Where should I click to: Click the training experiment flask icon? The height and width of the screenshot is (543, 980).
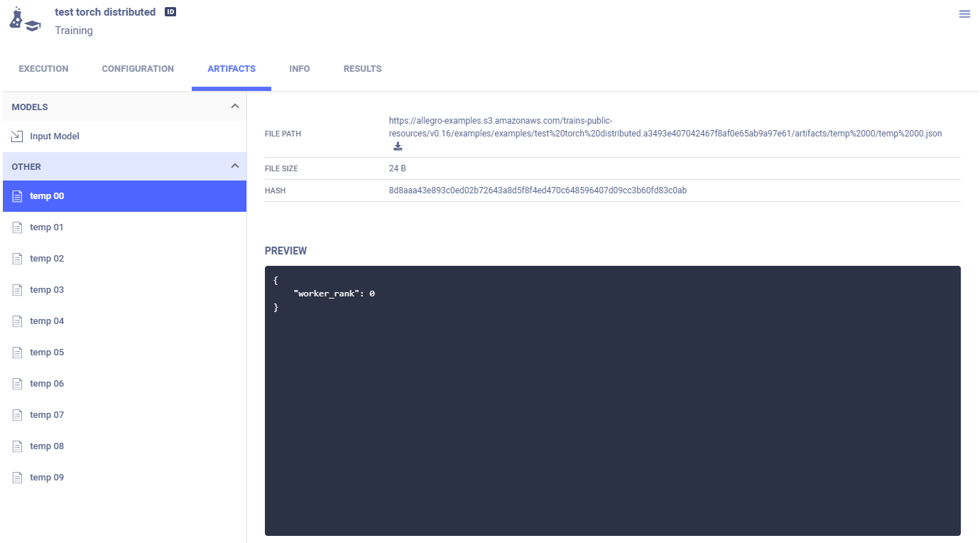coord(25,19)
